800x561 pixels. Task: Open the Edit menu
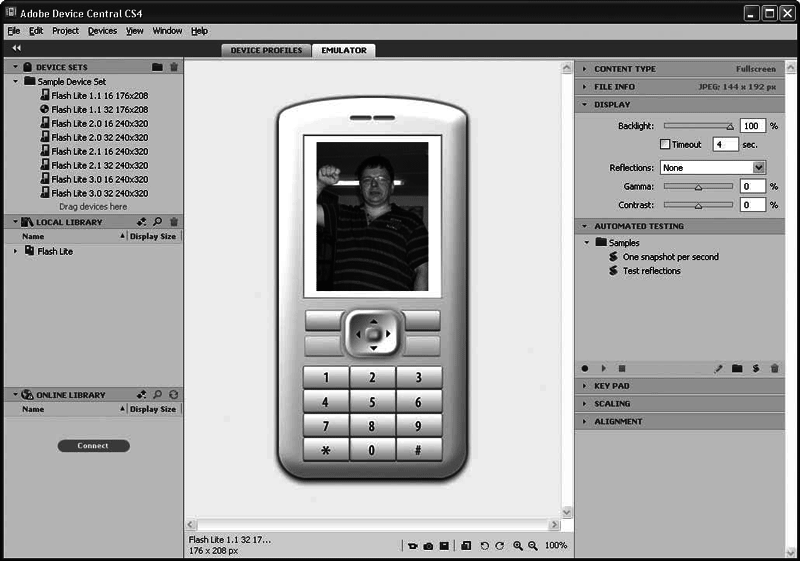pos(36,31)
